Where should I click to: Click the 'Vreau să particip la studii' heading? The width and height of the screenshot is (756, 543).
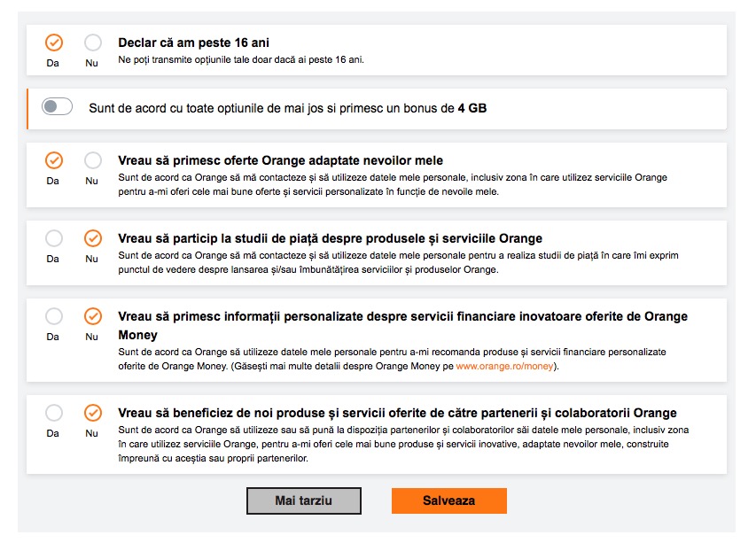(331, 238)
